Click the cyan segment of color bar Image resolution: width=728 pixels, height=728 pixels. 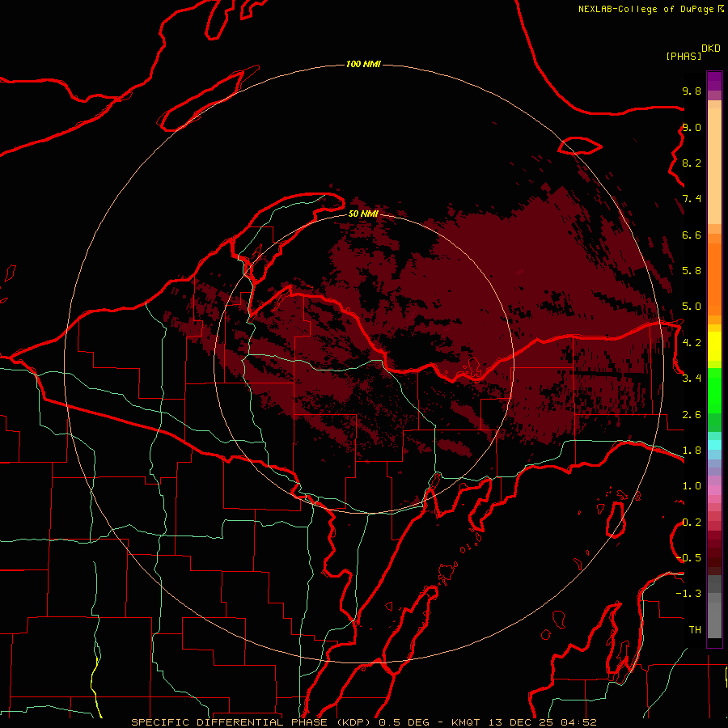click(x=714, y=445)
